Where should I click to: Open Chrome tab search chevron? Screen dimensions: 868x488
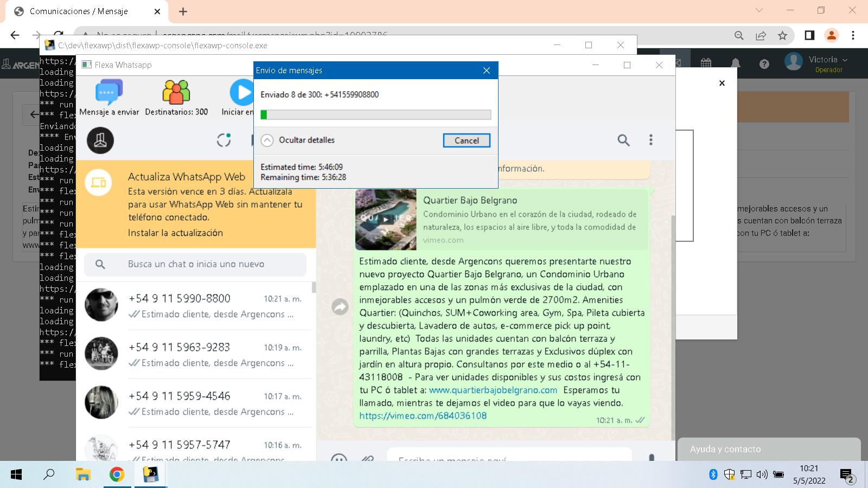[x=759, y=10]
